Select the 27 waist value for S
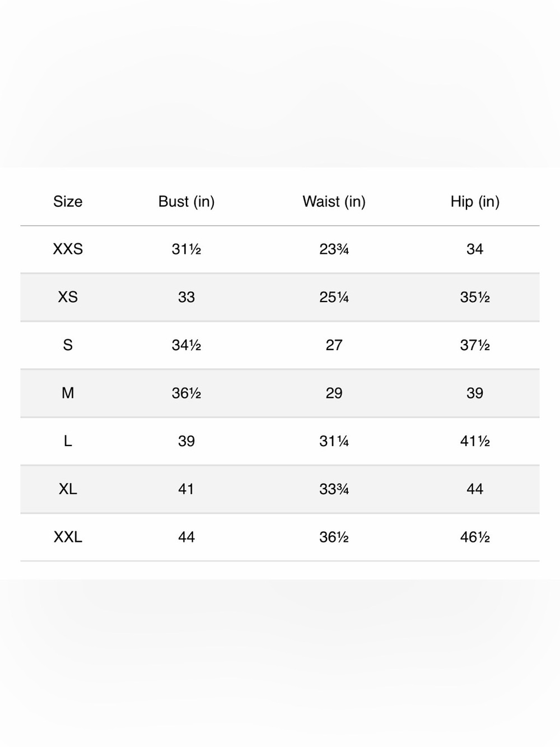This screenshot has height=747, width=560. point(334,345)
